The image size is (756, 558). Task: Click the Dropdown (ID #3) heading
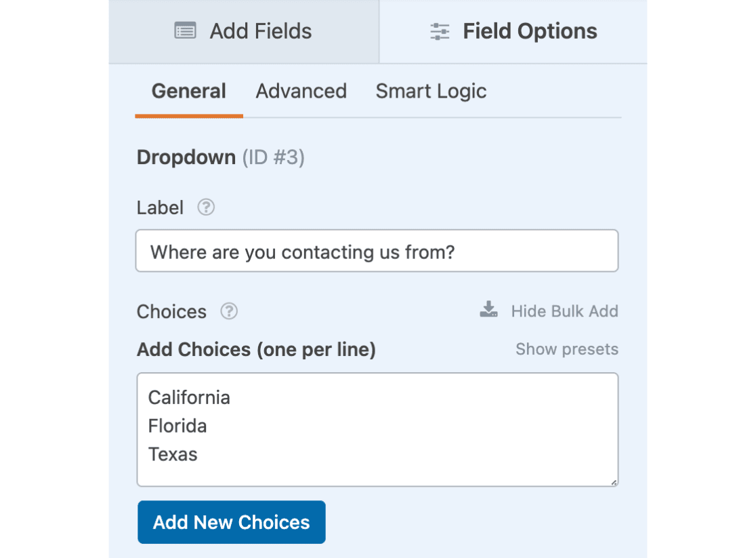(221, 157)
